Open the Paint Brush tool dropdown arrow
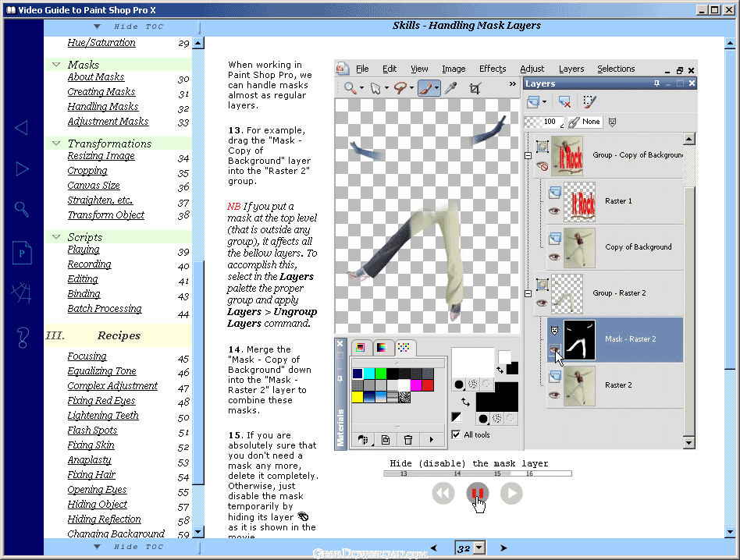 pyautogui.click(x=436, y=88)
